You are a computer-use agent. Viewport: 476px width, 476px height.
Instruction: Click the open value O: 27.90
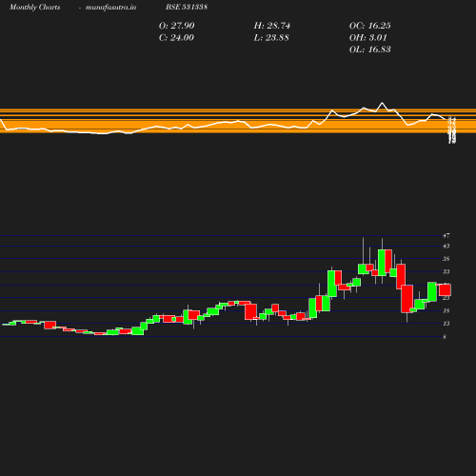click(176, 26)
